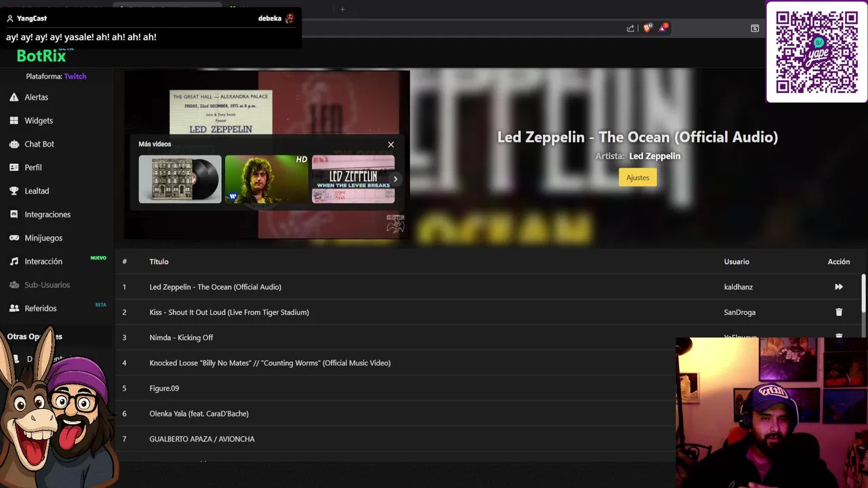Viewport: 868px width, 488px height.
Task: Click user SanDroga in queue
Action: 740,312
